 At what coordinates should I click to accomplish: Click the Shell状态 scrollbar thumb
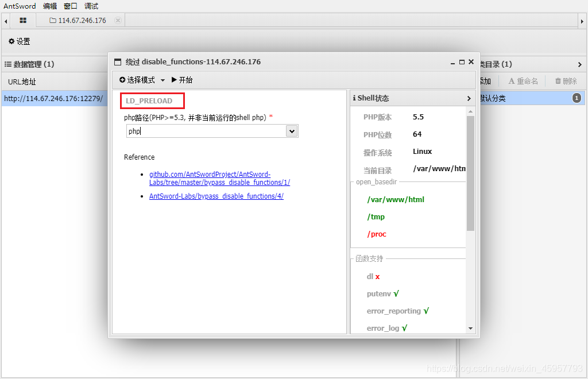pyautogui.click(x=470, y=173)
